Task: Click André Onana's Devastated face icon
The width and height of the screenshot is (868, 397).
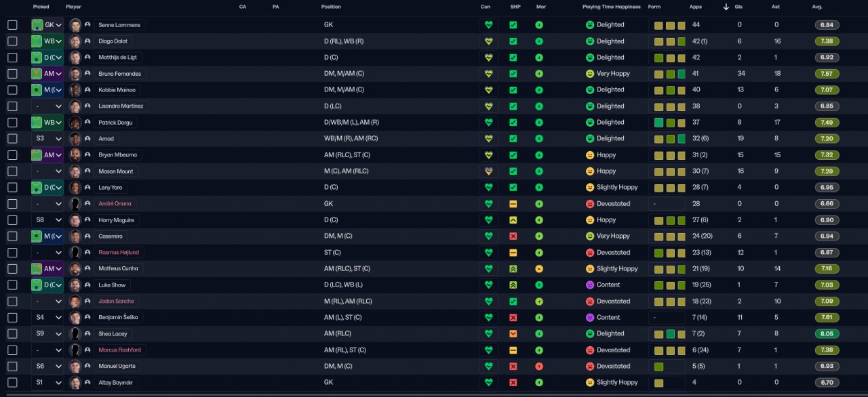Action: (590, 204)
